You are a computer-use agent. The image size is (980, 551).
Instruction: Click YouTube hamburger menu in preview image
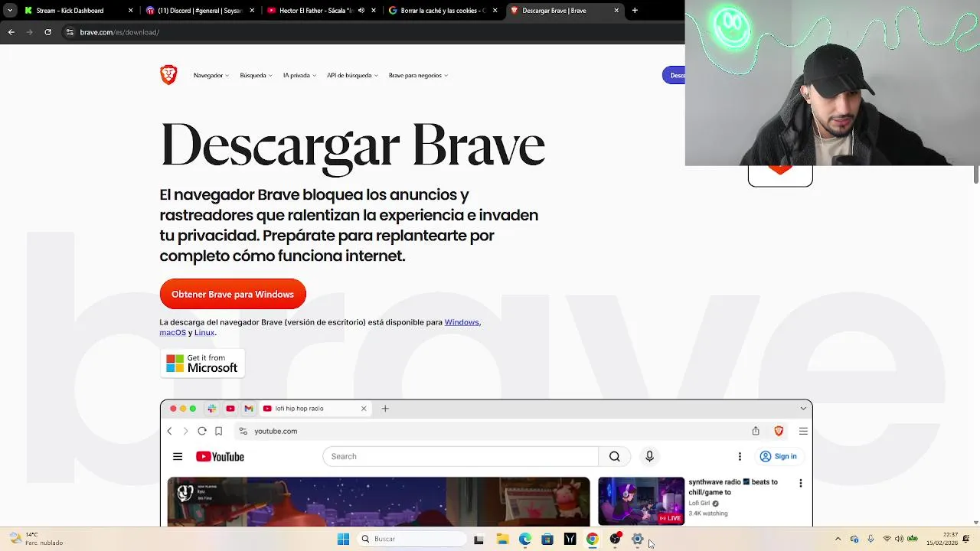pos(178,457)
